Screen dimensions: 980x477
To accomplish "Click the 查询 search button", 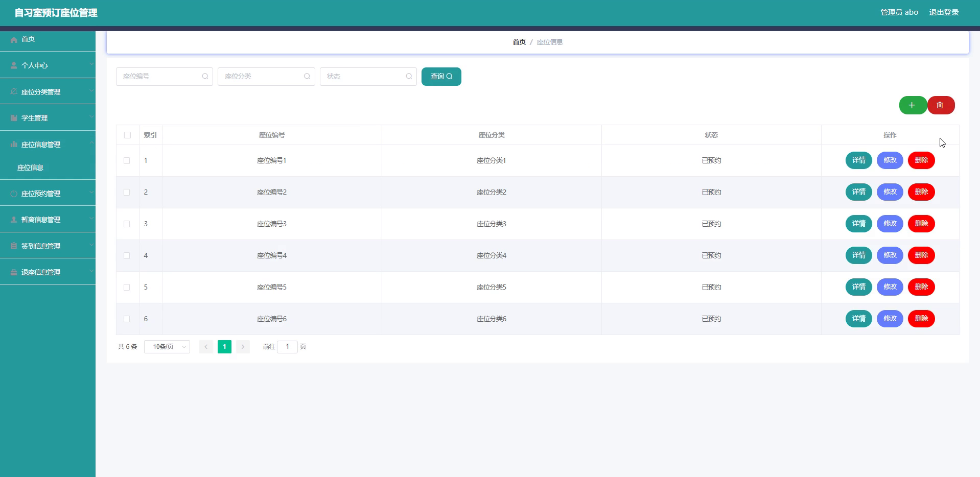I will (x=441, y=77).
